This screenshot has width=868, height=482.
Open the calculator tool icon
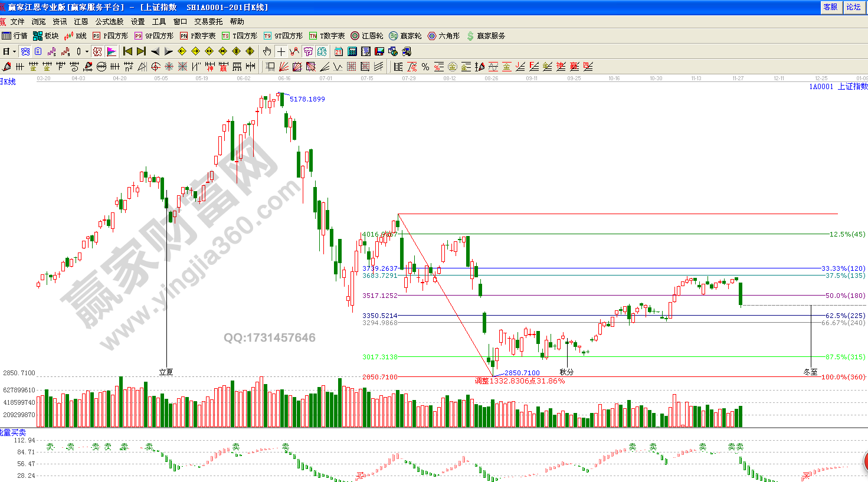click(352, 52)
